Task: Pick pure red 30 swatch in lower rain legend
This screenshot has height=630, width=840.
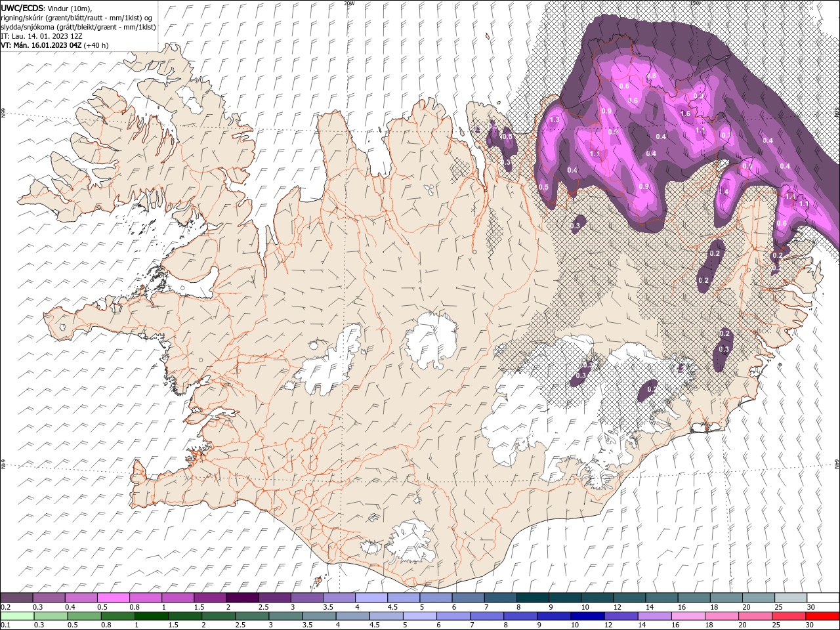Action: pos(823,616)
